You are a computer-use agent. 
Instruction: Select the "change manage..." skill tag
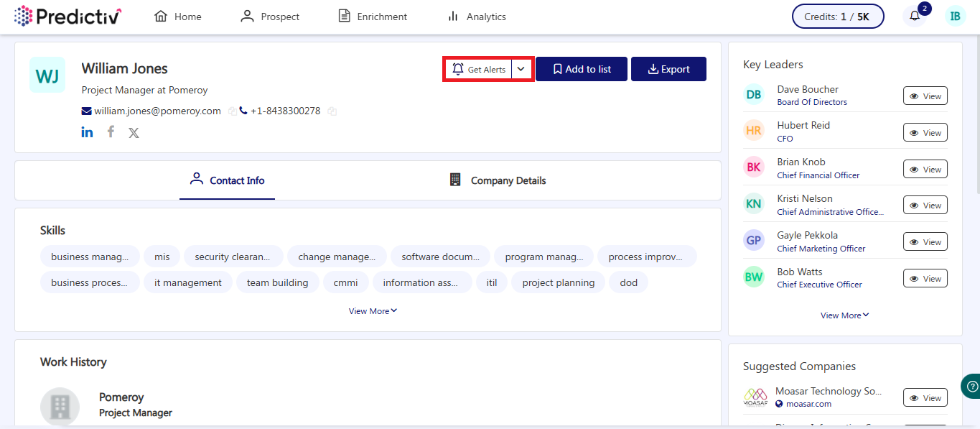point(337,257)
